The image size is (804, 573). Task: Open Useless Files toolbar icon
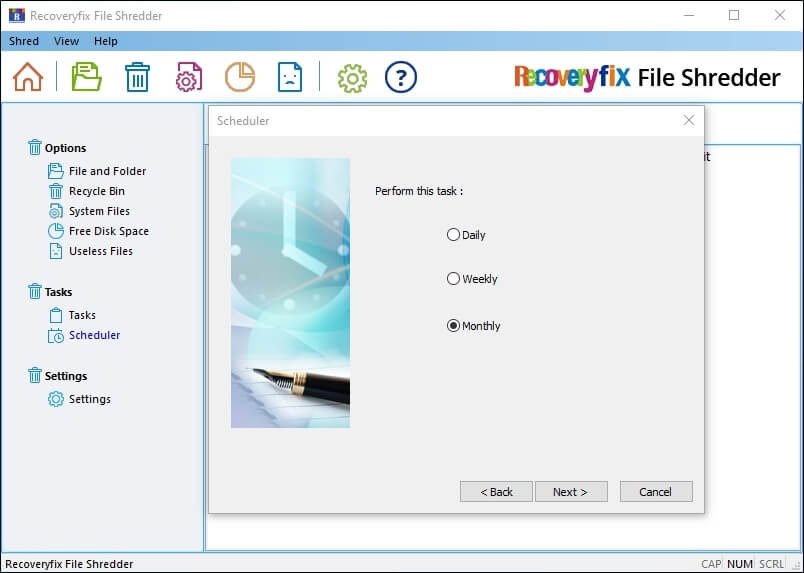point(290,77)
